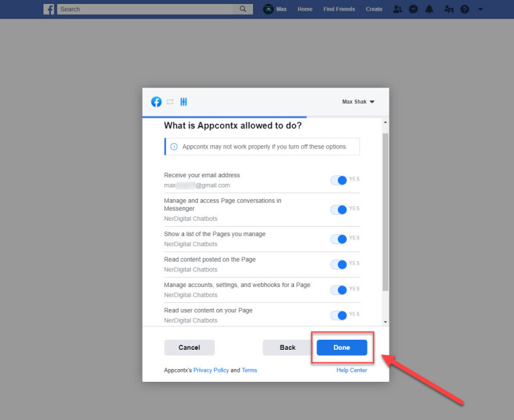Open Max profile avatar

[268, 9]
